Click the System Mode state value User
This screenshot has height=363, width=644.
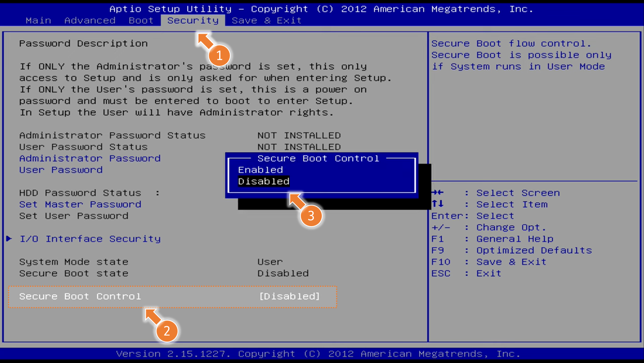270,262
